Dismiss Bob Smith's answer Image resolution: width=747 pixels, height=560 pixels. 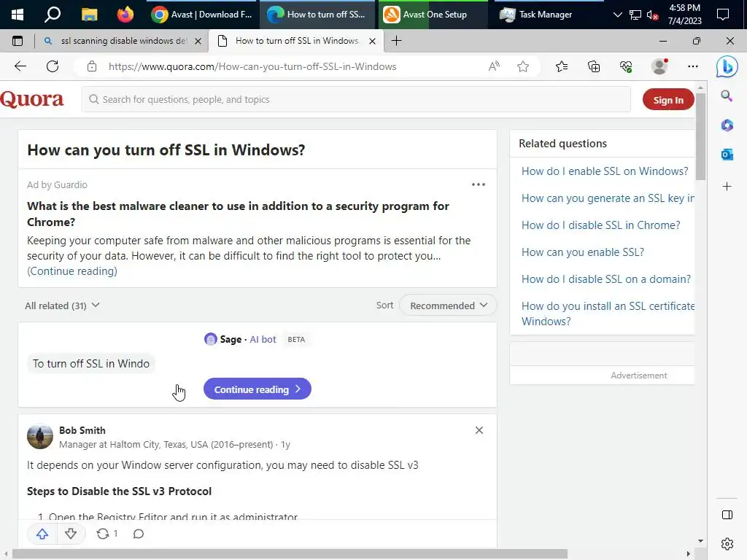click(x=479, y=430)
